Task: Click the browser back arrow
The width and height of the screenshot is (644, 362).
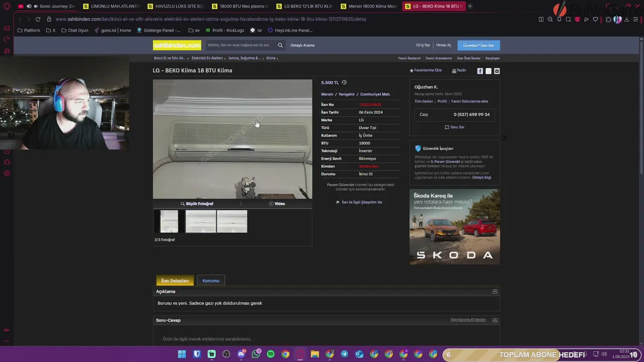Action: (20, 19)
